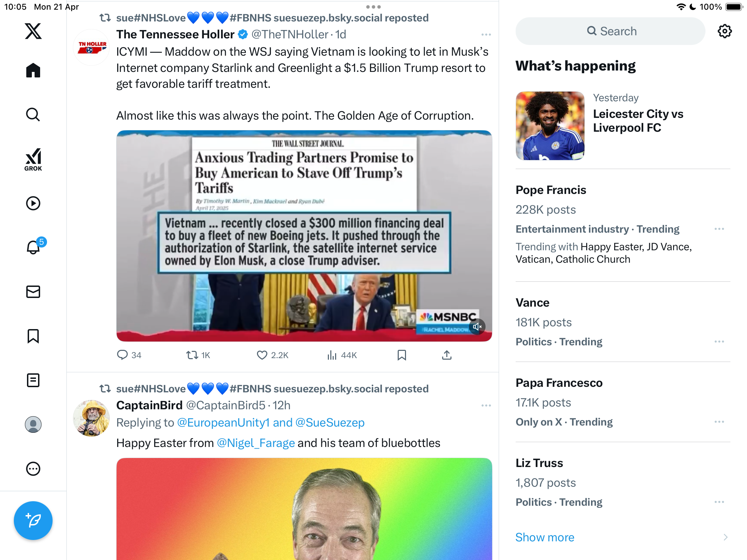
Task: Click Show more trends link
Action: [x=545, y=537]
